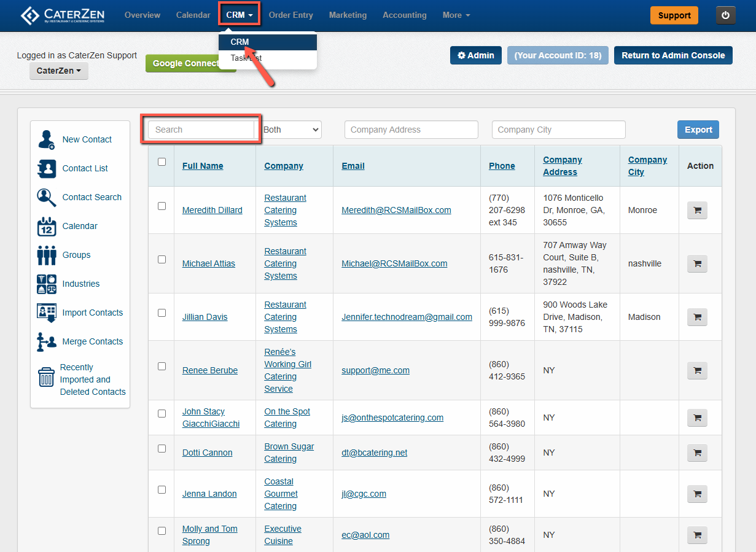The width and height of the screenshot is (756, 552).
Task: Check the box for John Stacy GiacchiGiacchi
Action: point(162,414)
